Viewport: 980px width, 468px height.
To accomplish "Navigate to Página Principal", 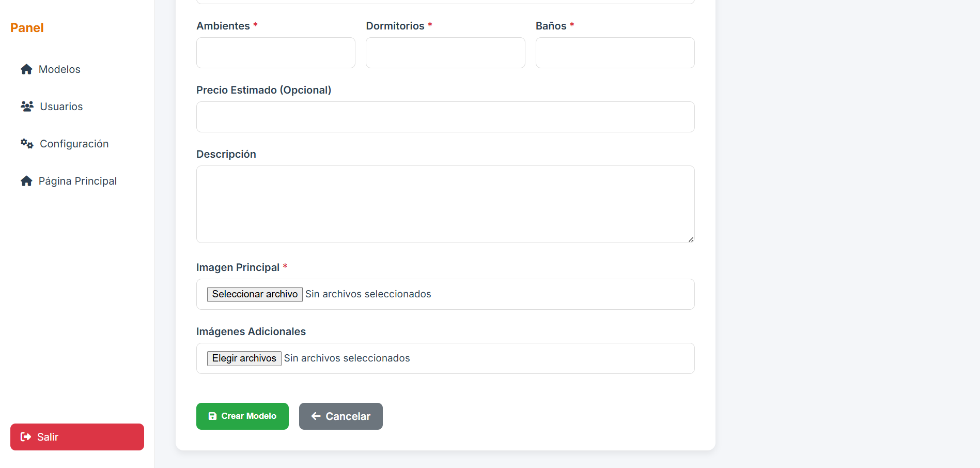I will click(77, 181).
